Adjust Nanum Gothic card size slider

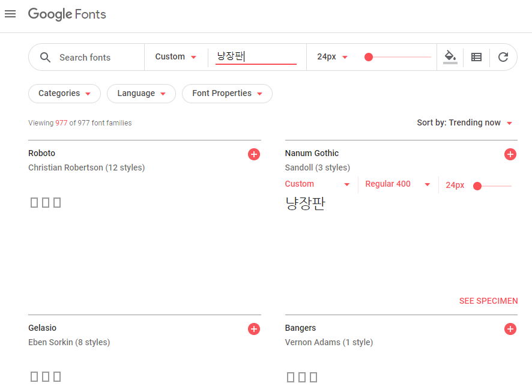(x=492, y=186)
